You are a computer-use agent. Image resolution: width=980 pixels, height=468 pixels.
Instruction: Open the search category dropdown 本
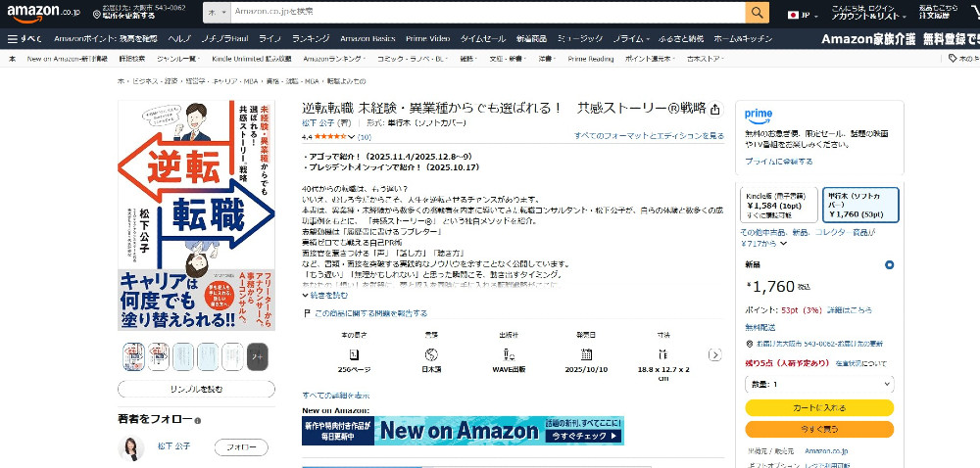217,12
